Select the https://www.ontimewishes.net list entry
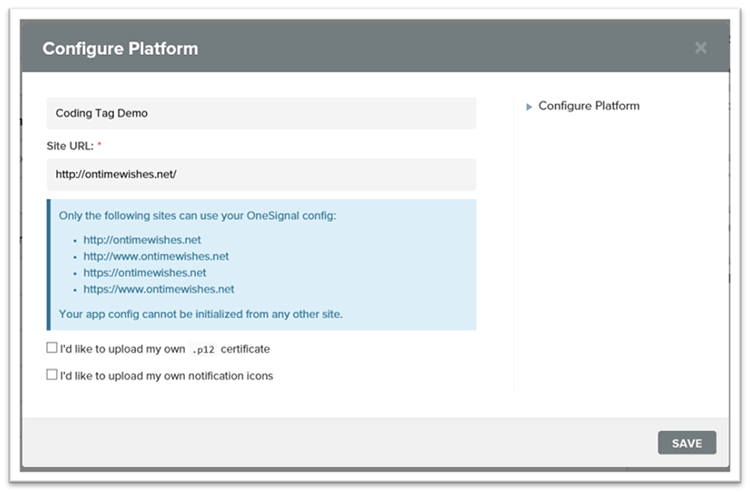 tap(158, 289)
